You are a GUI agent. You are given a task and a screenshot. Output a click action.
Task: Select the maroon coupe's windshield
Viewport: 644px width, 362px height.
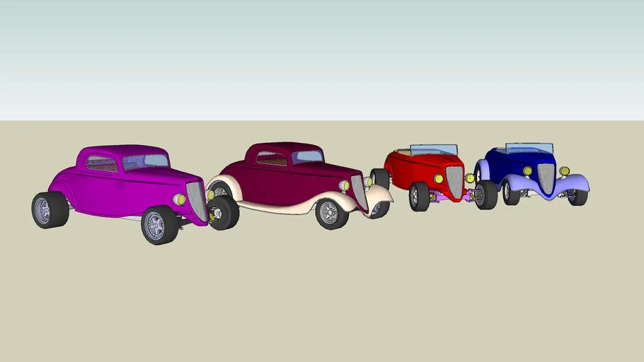tap(308, 156)
